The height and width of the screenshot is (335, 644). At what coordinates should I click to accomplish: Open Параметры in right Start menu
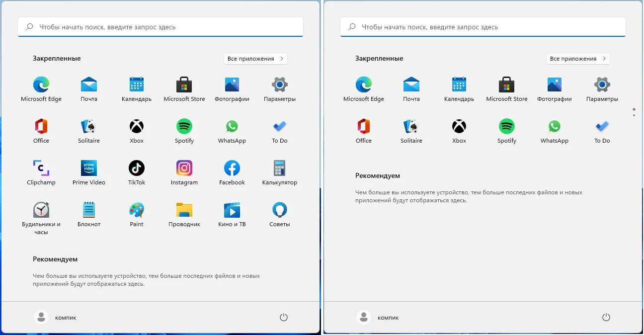coord(602,89)
